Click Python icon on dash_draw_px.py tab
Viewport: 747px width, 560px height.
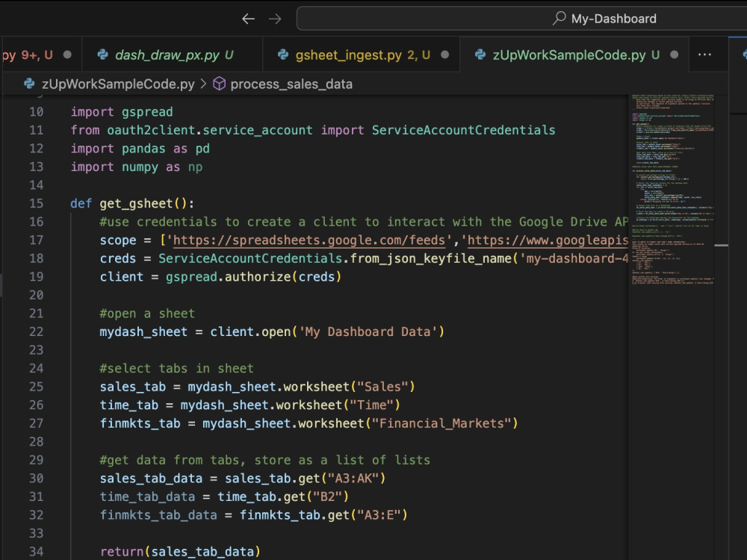pyautogui.click(x=103, y=55)
